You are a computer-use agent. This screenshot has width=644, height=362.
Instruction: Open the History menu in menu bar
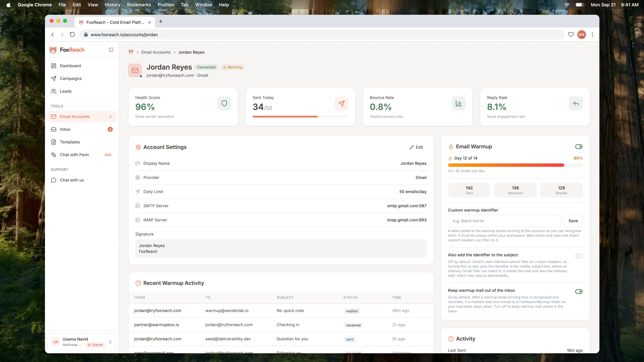112,5
